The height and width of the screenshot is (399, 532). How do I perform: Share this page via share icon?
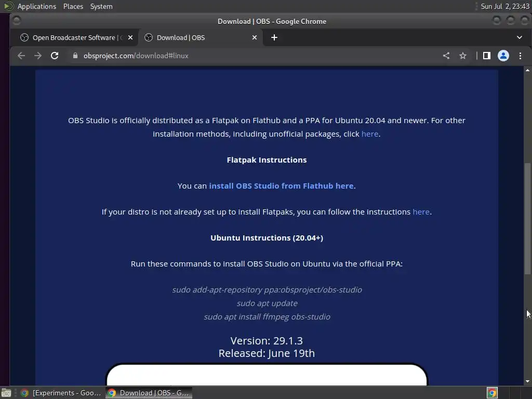tap(446, 56)
